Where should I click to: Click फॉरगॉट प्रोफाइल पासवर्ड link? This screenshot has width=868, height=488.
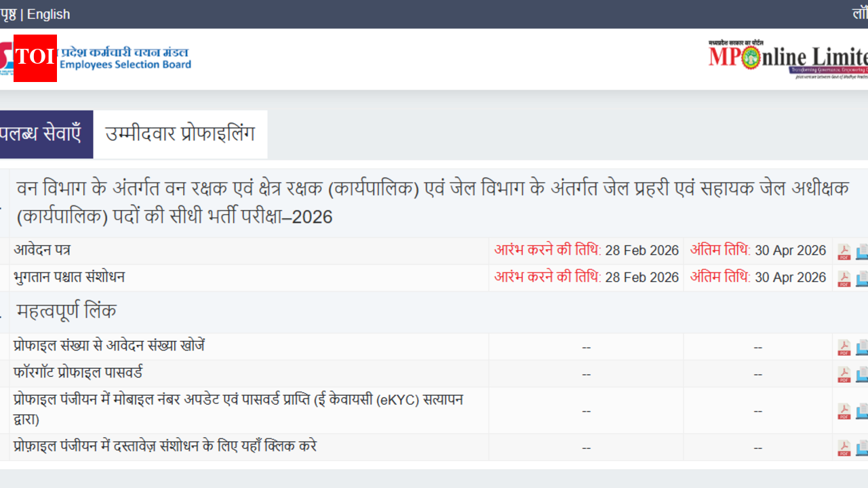coord(78,373)
